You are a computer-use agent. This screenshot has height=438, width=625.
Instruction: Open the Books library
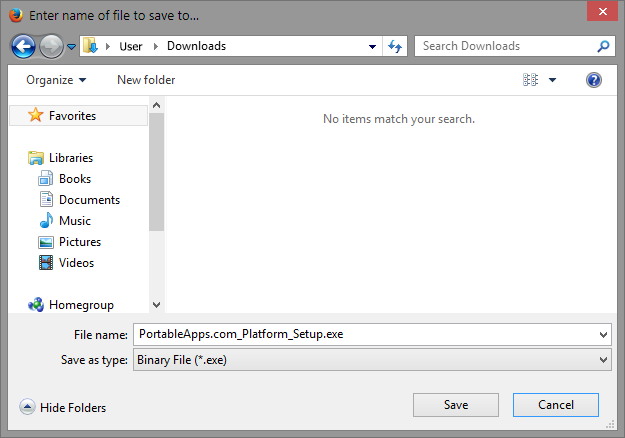pyautogui.click(x=75, y=179)
